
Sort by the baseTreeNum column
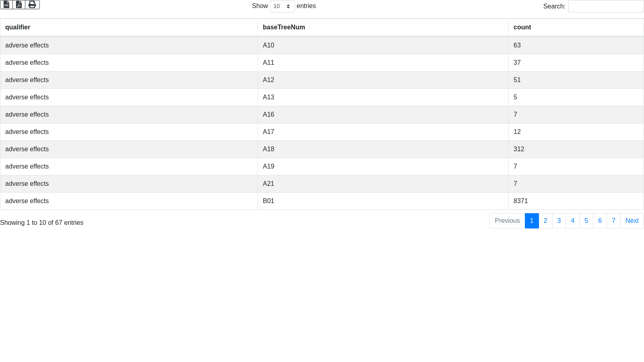284,27
